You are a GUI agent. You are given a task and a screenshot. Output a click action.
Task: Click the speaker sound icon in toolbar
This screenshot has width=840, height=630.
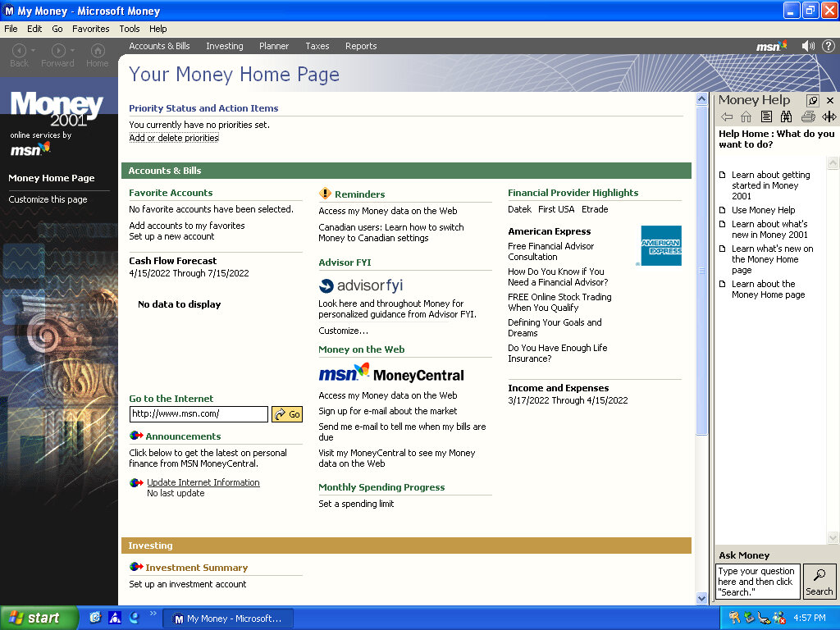808,46
